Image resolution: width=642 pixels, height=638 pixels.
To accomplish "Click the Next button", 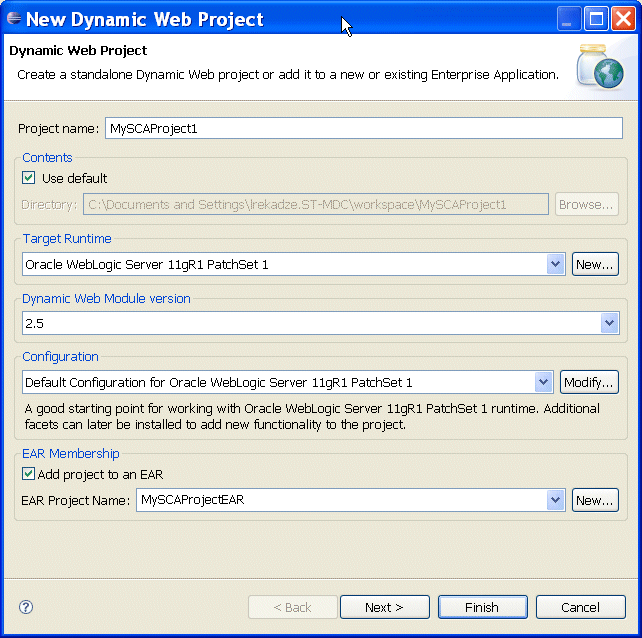I will tap(384, 607).
